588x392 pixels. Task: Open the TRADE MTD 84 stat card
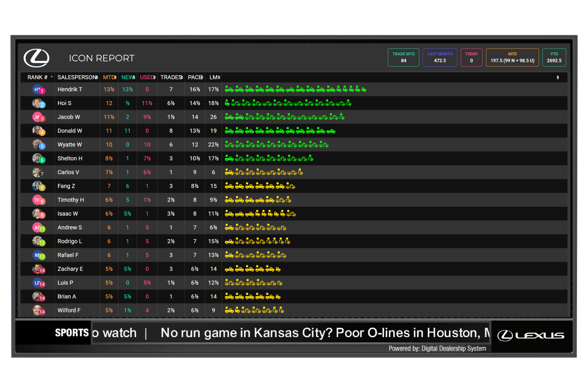[x=403, y=58]
